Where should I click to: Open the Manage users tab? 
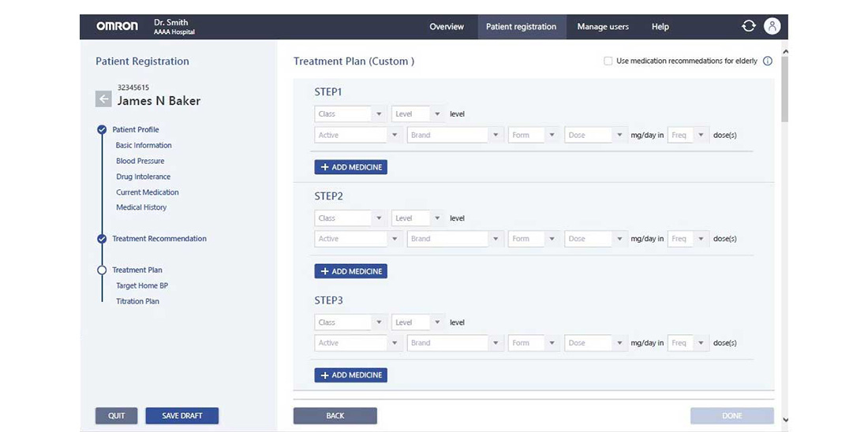pos(603,27)
